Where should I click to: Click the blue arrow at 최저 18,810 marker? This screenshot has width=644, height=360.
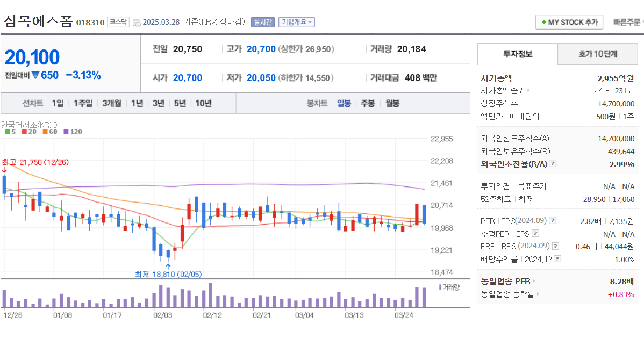click(168, 266)
